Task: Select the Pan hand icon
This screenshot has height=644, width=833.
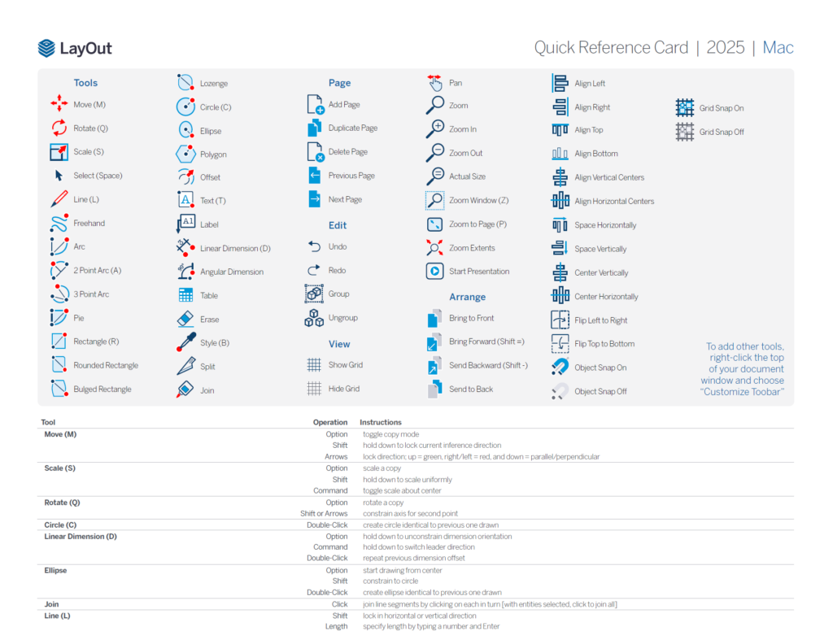Action: tap(434, 83)
